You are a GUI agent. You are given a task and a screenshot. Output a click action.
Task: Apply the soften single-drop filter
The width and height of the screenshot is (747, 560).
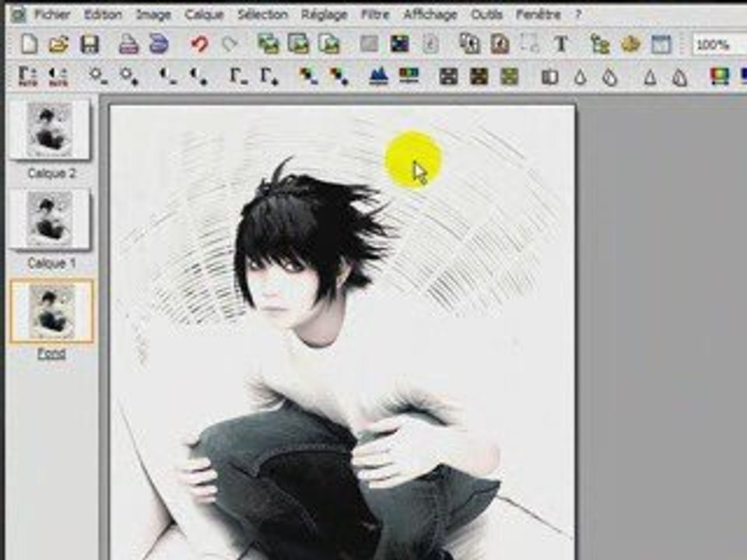pyautogui.click(x=580, y=76)
